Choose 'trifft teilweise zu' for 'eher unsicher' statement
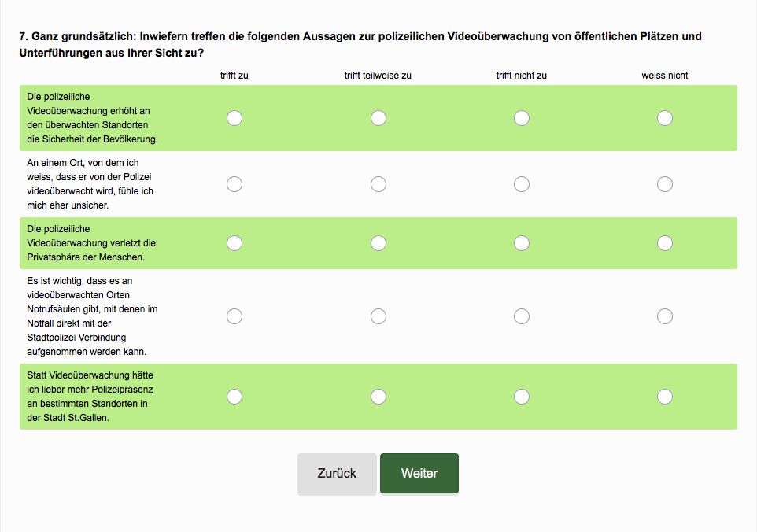757x532 pixels. [x=378, y=184]
